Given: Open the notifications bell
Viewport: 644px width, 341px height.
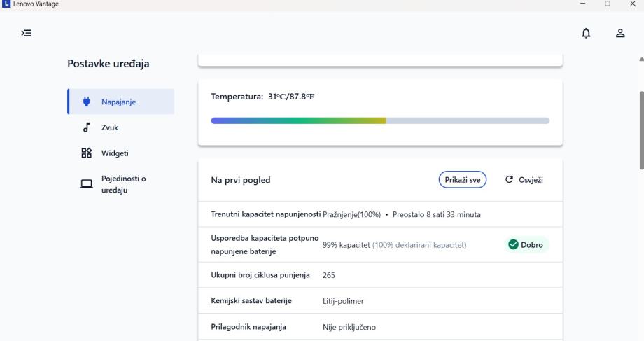Looking at the screenshot, I should click(586, 33).
